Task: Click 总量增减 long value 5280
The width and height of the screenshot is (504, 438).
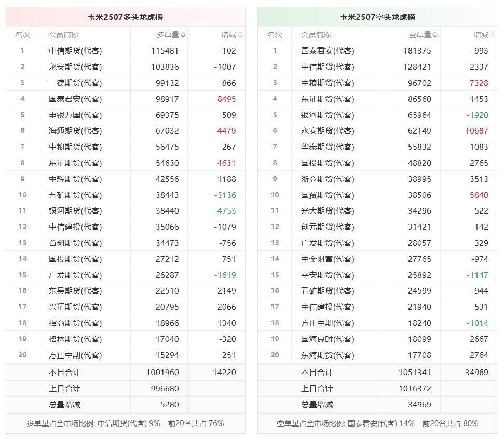Action: click(x=170, y=405)
